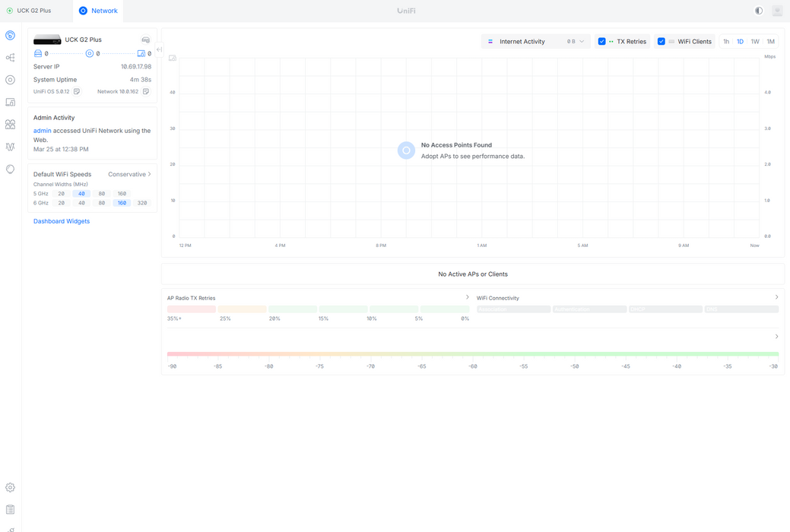Click the UCK G2 Plus device thumbnail

coord(47,40)
